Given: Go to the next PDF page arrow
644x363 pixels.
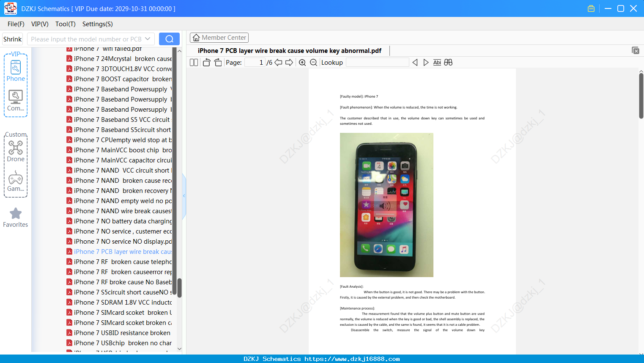Looking at the screenshot, I should [x=289, y=63].
